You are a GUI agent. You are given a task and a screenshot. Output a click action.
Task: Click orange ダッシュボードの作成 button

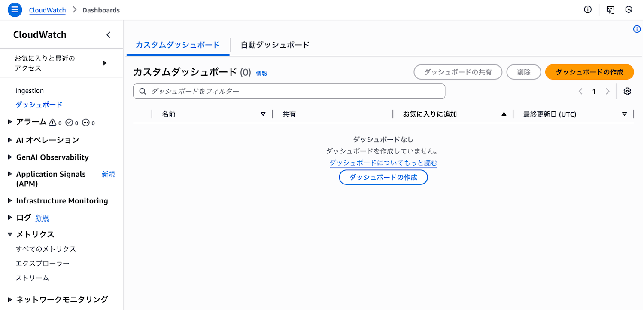pos(589,72)
